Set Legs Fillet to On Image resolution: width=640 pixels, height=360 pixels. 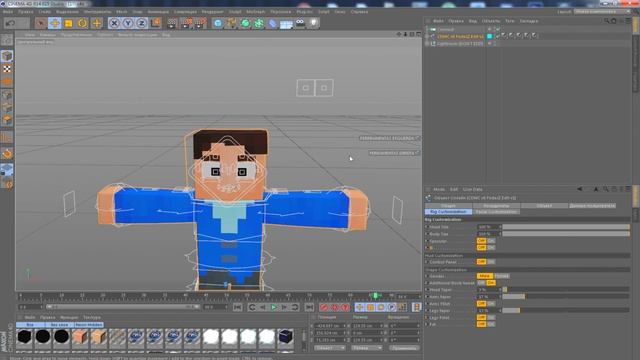pos(491,318)
